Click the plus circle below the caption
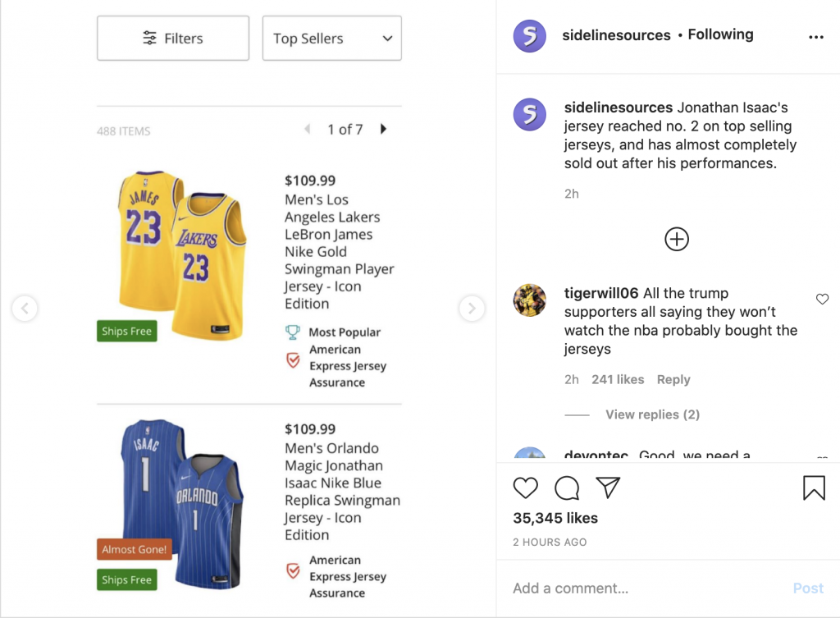The width and height of the screenshot is (840, 618). pyautogui.click(x=676, y=239)
